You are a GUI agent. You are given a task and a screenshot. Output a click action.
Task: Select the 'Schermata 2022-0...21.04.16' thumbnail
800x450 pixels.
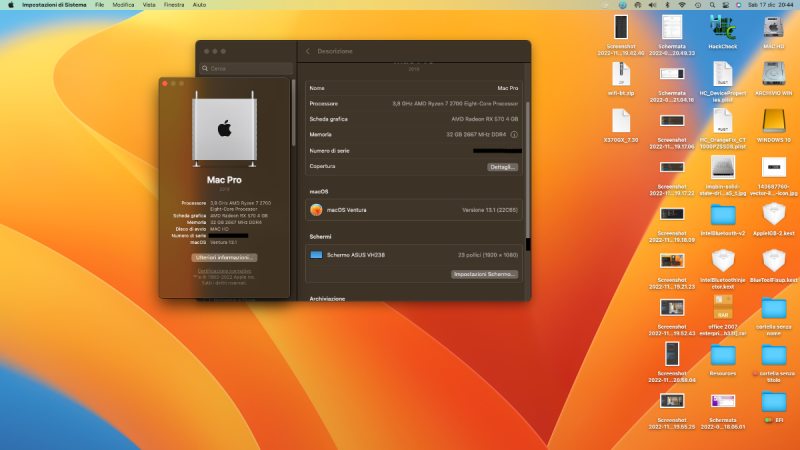pyautogui.click(x=672, y=74)
